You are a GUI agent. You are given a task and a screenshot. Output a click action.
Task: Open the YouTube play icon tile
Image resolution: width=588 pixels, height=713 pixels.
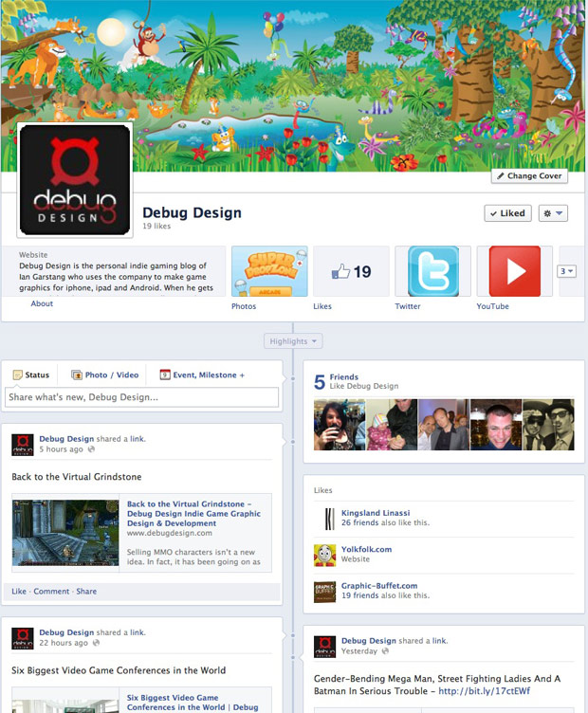515,271
